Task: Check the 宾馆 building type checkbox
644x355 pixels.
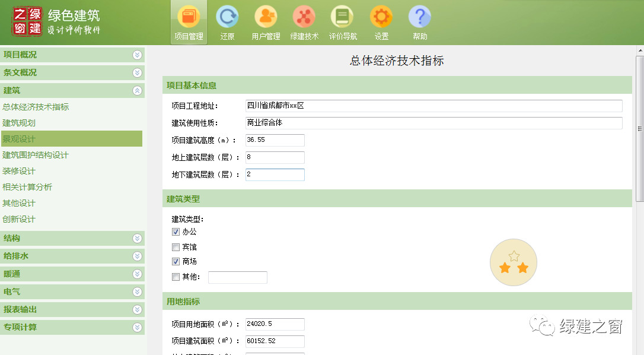Action: point(176,247)
